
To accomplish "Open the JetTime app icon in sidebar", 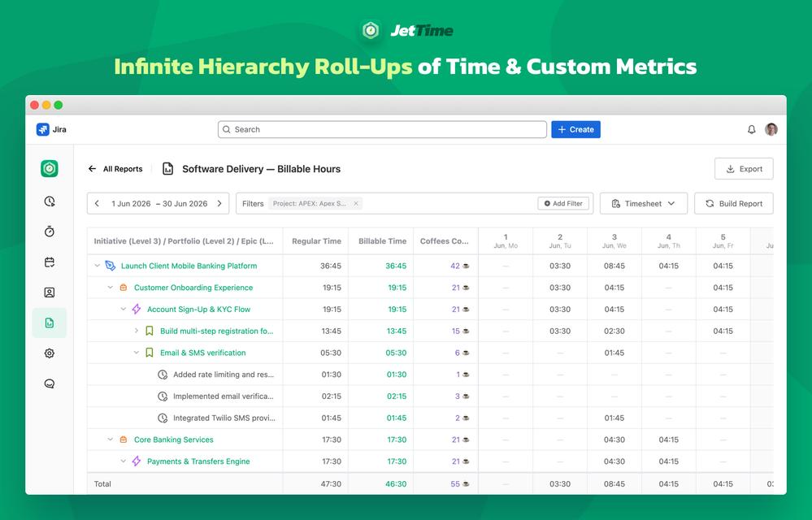I will point(50,169).
